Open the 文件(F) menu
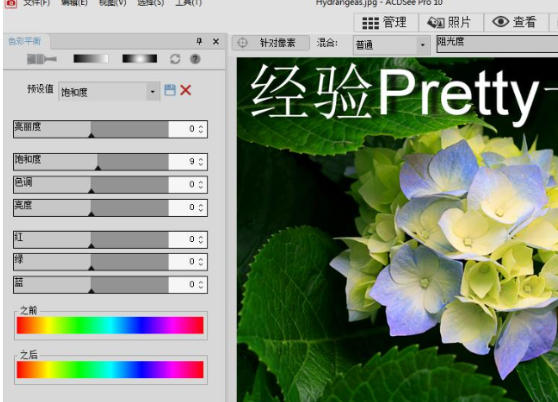Viewport: 558px width, 402px height. coord(37,3)
